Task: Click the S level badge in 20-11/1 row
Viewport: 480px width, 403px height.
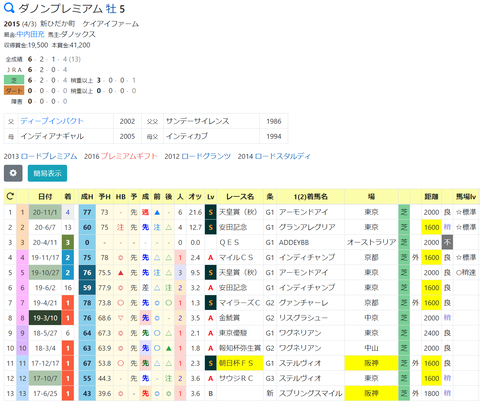Action: (x=211, y=212)
